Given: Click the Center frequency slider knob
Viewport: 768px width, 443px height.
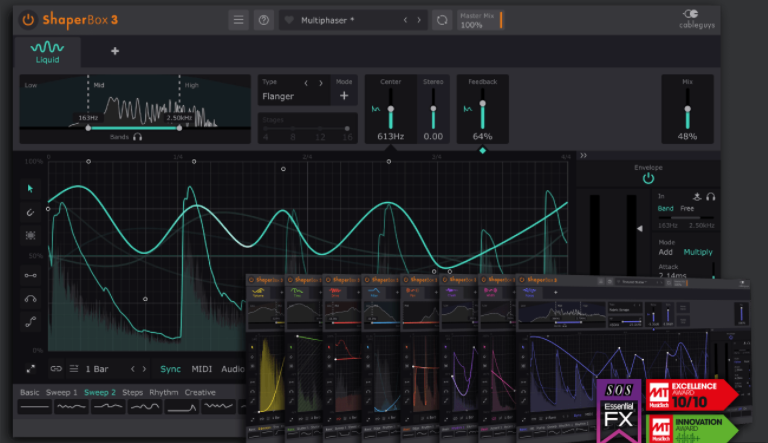Looking at the screenshot, I should [x=391, y=109].
